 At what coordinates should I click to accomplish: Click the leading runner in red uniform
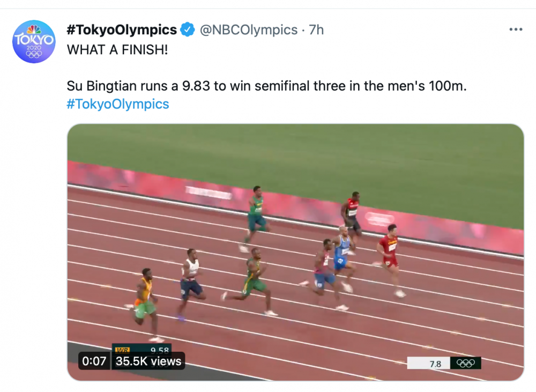click(390, 255)
